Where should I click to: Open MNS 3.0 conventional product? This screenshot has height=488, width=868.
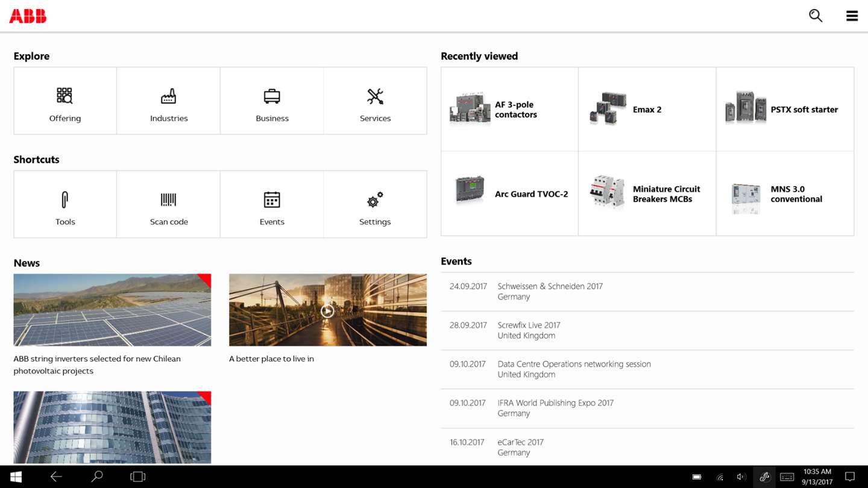pyautogui.click(x=785, y=193)
